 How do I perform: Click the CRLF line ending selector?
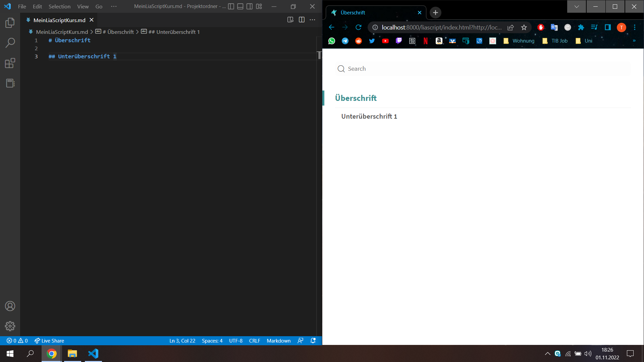pyautogui.click(x=254, y=340)
